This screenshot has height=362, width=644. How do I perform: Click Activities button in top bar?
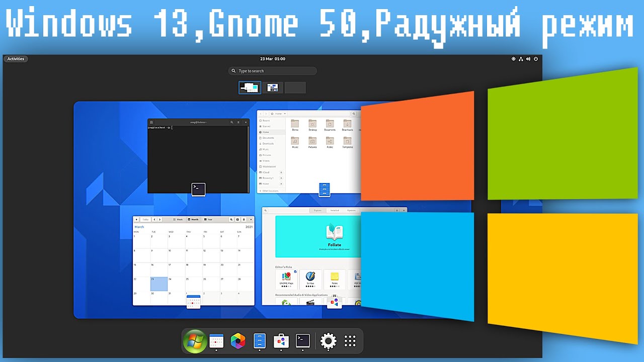tap(16, 59)
